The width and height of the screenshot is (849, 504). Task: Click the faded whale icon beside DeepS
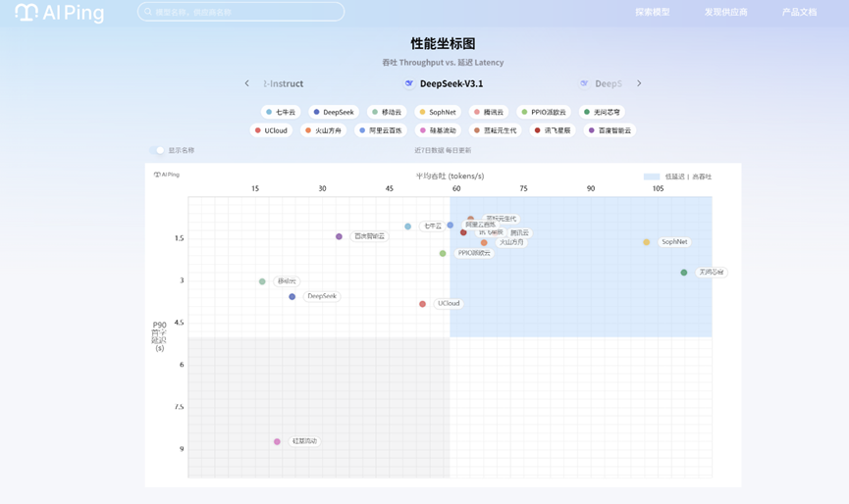584,83
